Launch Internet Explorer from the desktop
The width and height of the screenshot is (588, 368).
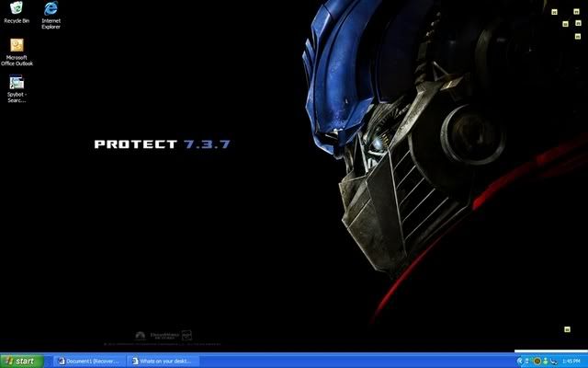click(x=51, y=15)
